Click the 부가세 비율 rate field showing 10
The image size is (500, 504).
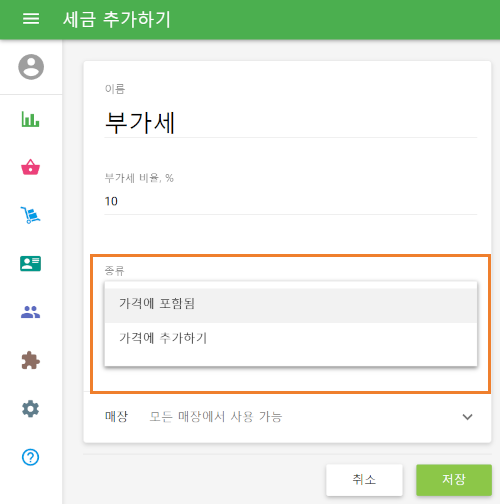point(291,201)
